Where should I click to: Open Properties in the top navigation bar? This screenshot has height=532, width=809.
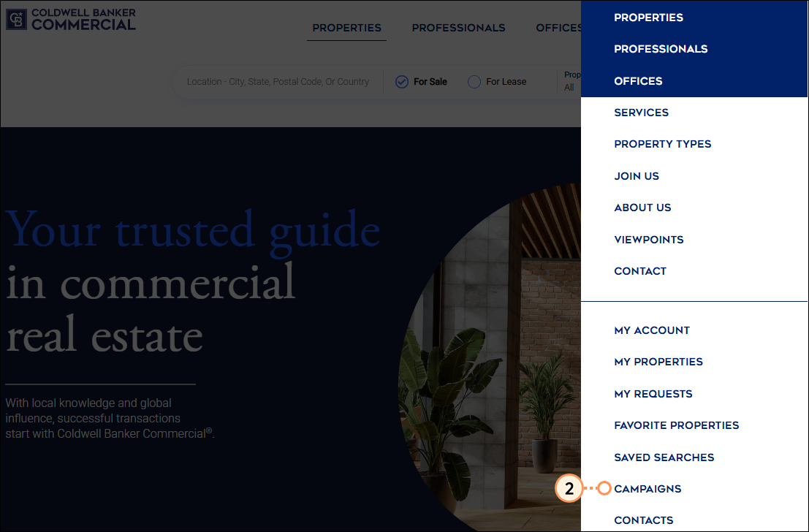[x=346, y=28]
